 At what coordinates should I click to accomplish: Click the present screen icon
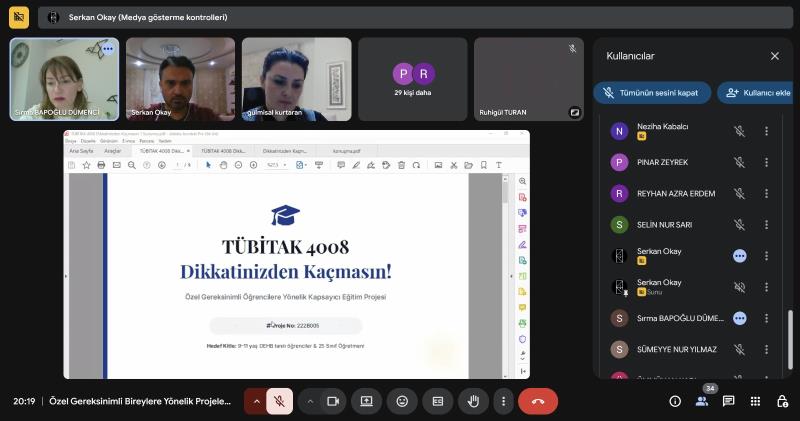click(367, 401)
